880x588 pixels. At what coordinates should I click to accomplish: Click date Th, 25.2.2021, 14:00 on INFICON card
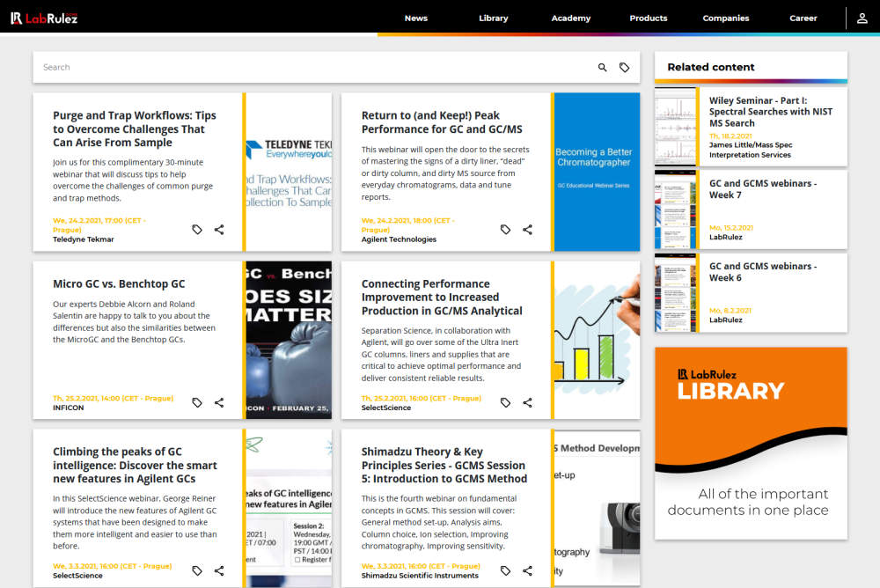(x=113, y=398)
